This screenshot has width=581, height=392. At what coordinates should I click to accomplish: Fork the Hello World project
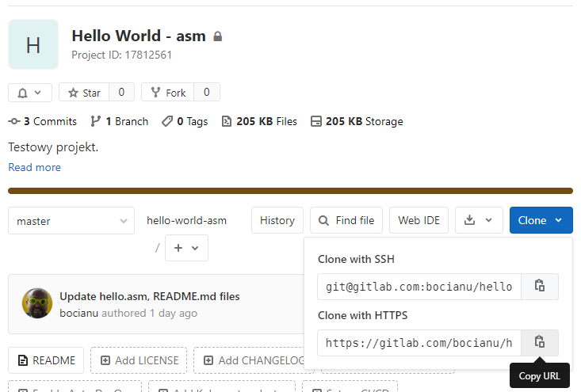click(168, 92)
